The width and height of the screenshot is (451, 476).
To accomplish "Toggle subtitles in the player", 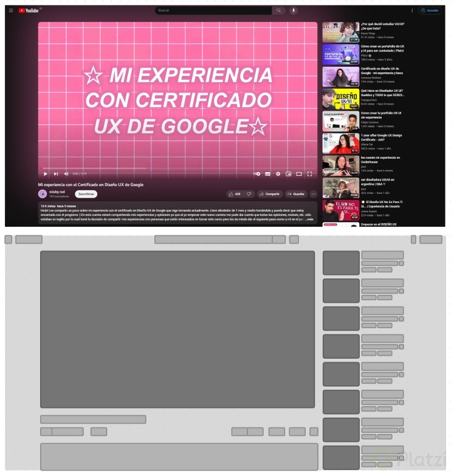I will tap(267, 174).
